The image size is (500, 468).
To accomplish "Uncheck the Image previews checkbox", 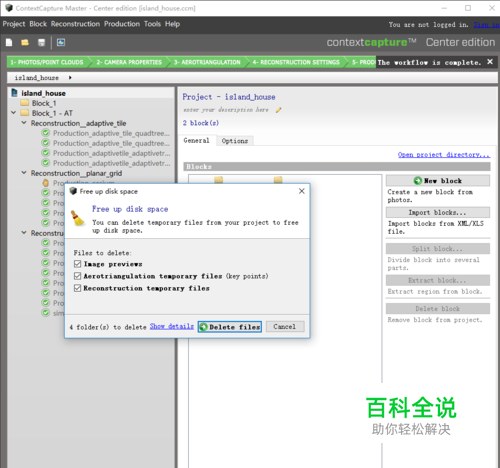I will 77,264.
